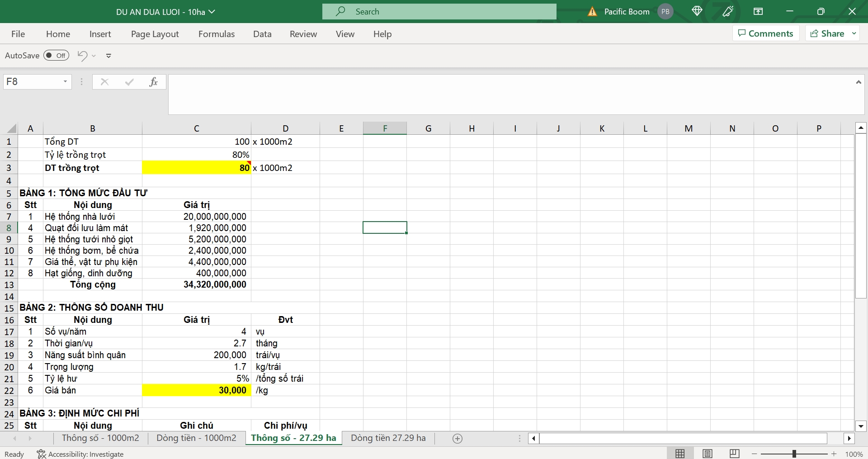The width and height of the screenshot is (868, 459).
Task: Click the zoom slider handle
Action: point(794,454)
